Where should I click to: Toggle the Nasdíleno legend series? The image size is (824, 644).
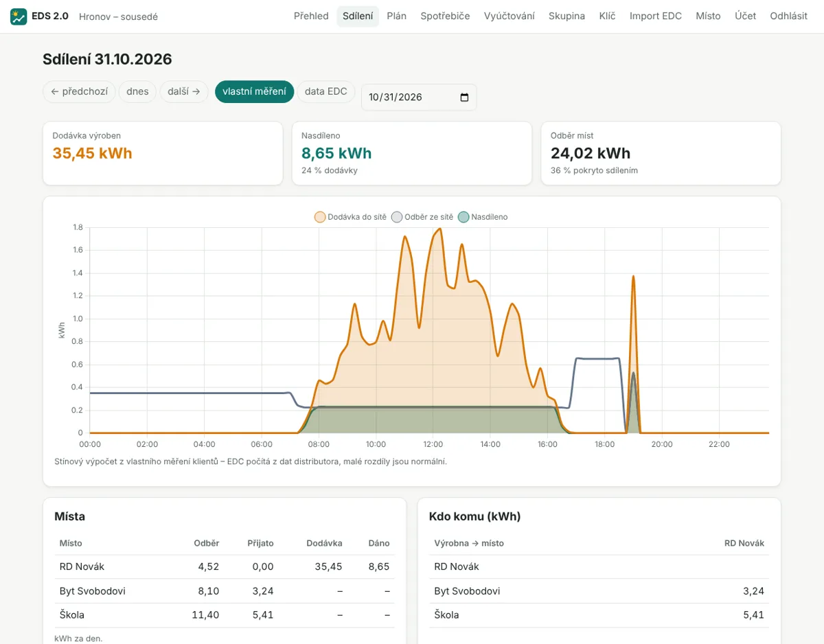click(483, 217)
